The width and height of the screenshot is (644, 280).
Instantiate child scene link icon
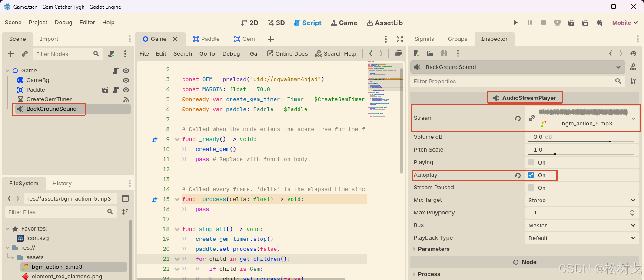tap(25, 54)
